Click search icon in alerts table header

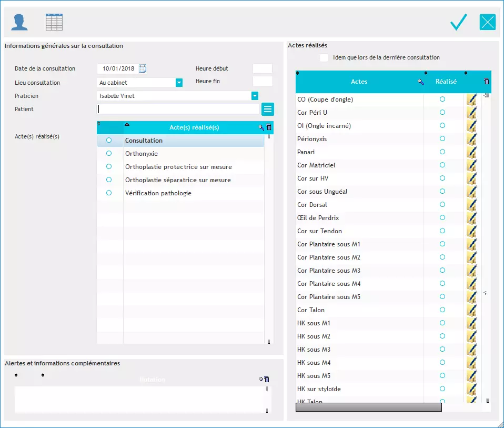(x=260, y=379)
